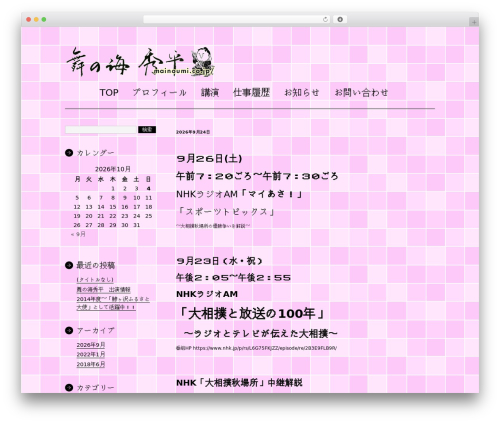
Task: Open recent post starting with 2014年度
Action: point(113,303)
